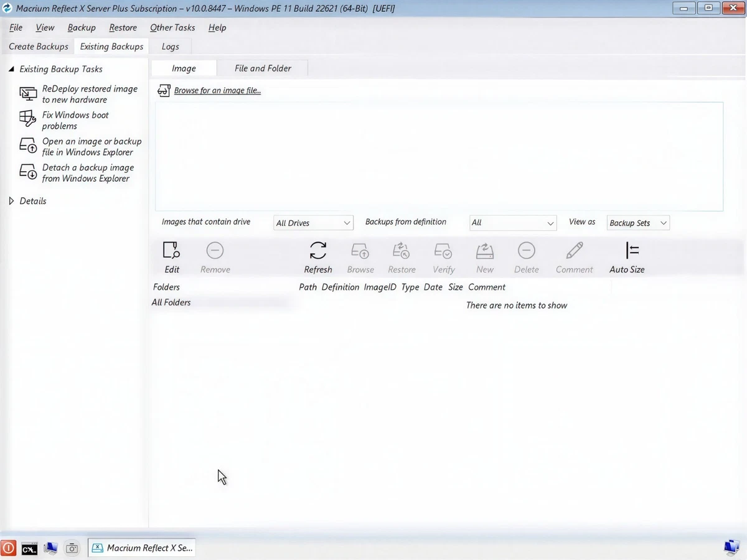The width and height of the screenshot is (747, 560).
Task: Click the Date column header
Action: pos(433,287)
